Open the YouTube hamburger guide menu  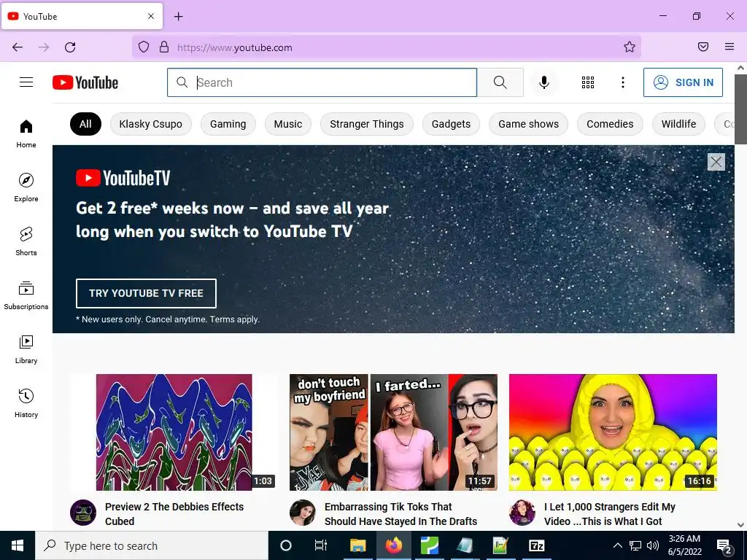pos(26,82)
